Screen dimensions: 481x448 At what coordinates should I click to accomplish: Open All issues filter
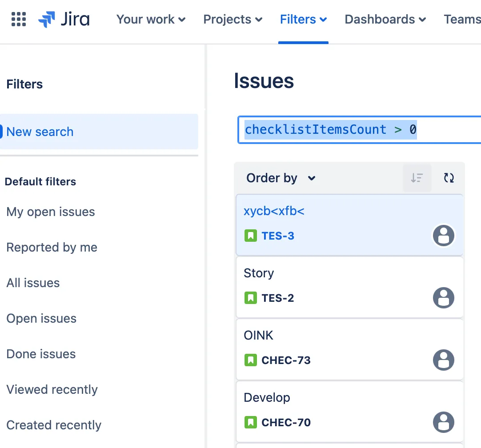coord(33,283)
